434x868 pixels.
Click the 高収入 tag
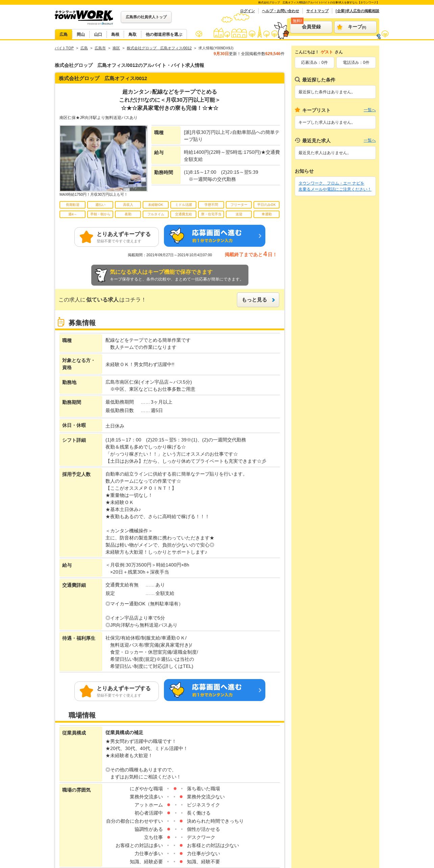click(x=128, y=205)
